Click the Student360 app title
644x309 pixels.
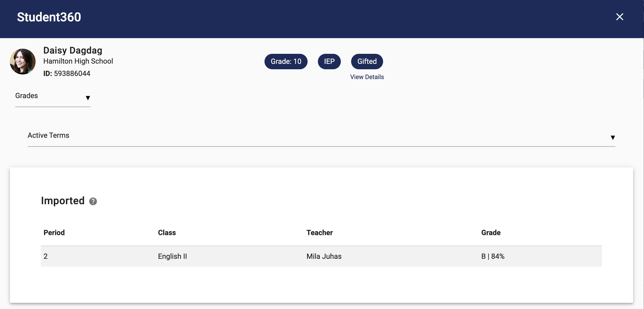49,17
